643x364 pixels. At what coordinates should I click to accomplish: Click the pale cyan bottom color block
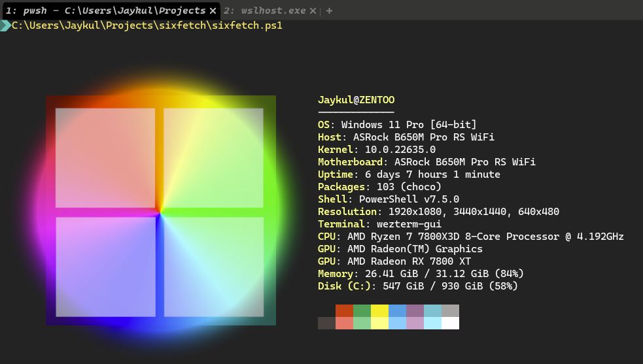pos(432,323)
